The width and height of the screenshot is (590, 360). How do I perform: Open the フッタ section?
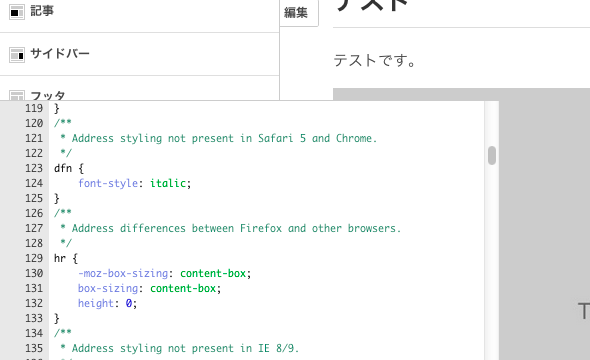pos(139,88)
